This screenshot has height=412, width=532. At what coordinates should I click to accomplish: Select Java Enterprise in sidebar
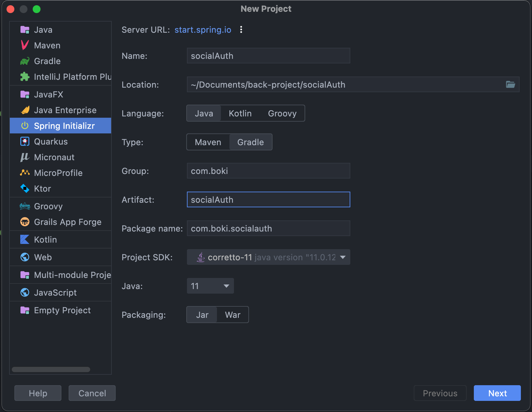(60, 110)
